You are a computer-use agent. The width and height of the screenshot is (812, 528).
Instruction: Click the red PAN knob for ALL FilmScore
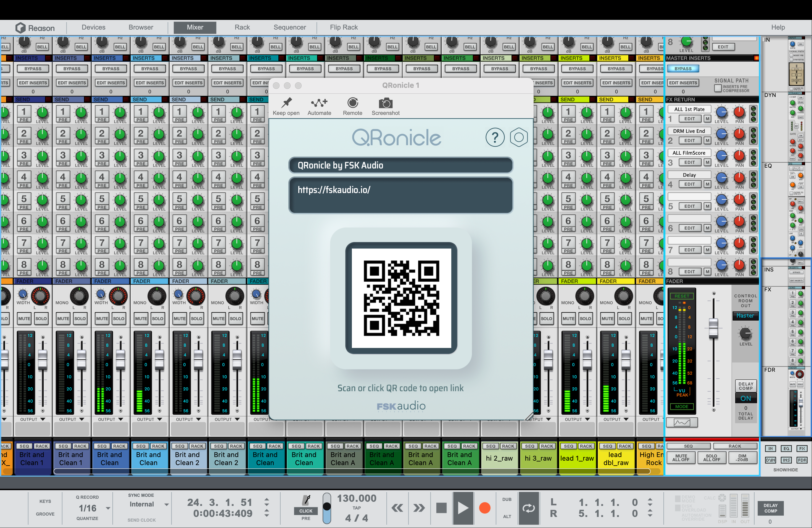pos(739,155)
